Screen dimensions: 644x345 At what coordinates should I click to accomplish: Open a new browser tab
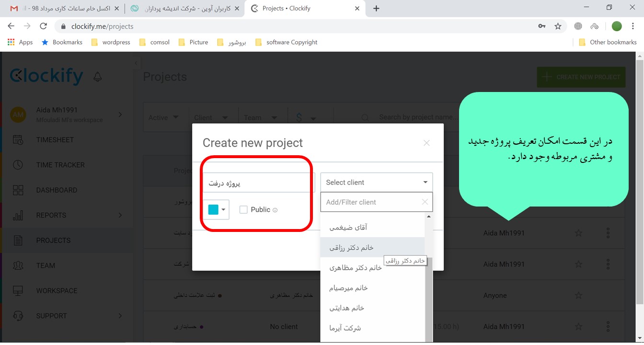pyautogui.click(x=376, y=8)
